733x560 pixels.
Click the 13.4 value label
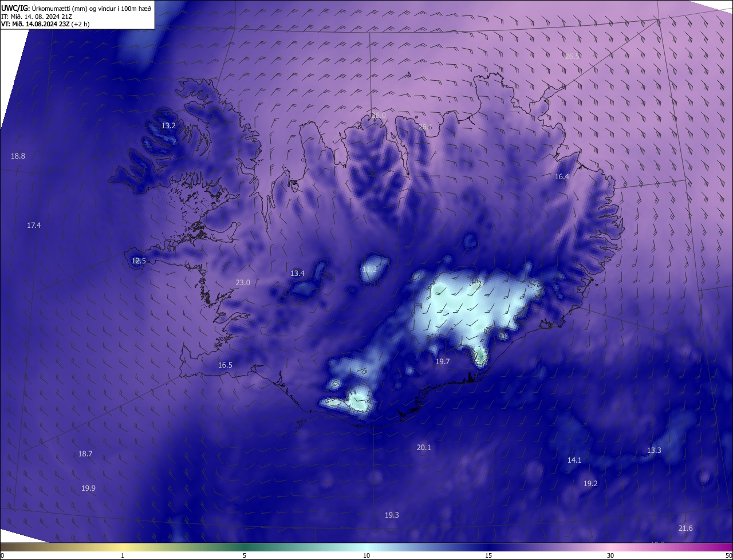click(x=297, y=273)
